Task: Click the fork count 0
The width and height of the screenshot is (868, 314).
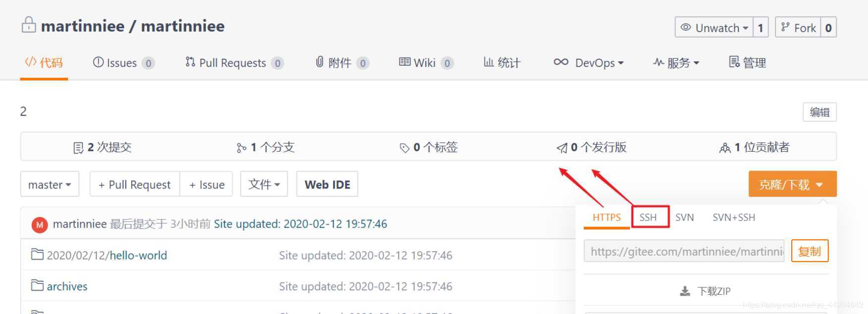Action: 828,28
